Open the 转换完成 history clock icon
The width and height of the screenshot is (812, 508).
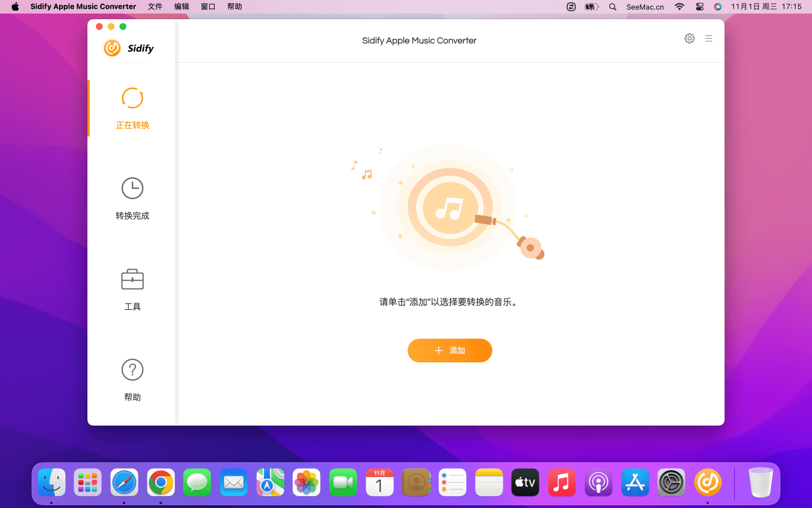[132, 189]
